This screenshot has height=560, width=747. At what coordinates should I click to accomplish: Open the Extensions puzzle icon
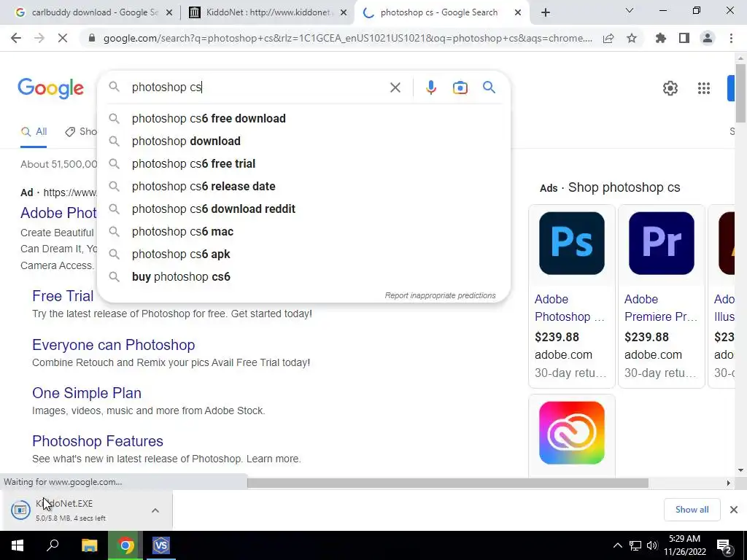(x=661, y=38)
